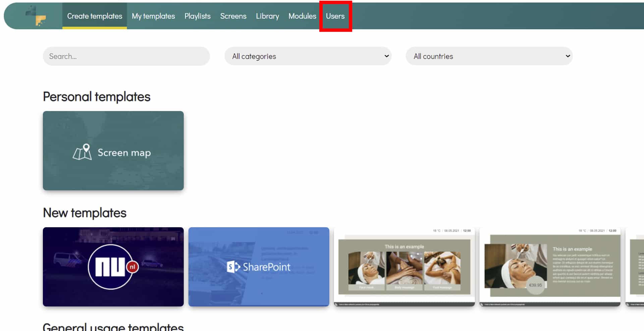Expand the All countries dropdown
This screenshot has width=644, height=331.
(489, 56)
